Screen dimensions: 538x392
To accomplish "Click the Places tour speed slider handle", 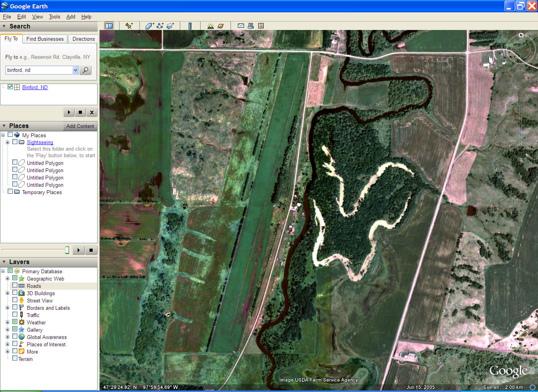I will pyautogui.click(x=67, y=250).
